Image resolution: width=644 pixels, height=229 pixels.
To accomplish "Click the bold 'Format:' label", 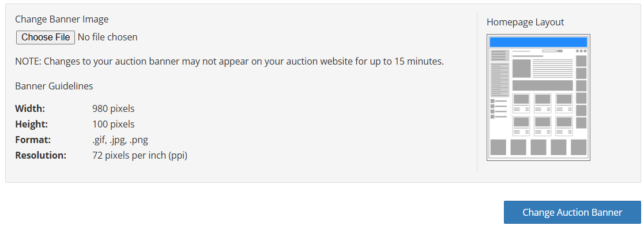I will tap(33, 140).
